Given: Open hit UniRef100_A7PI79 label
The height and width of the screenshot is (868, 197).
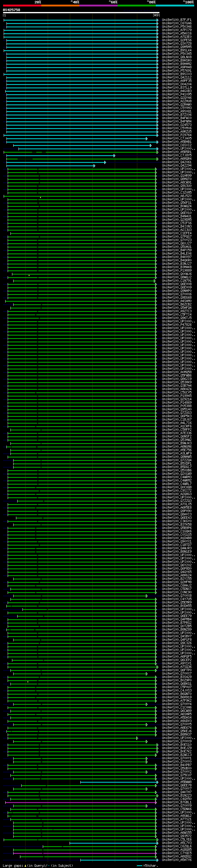Looking at the screenshot, I should [x=176, y=30].
